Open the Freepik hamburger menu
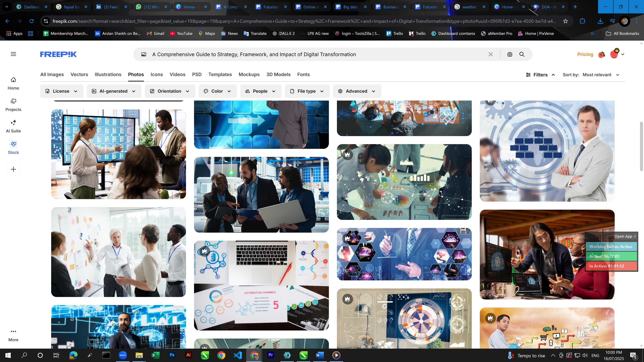The width and height of the screenshot is (644, 362). tap(13, 54)
